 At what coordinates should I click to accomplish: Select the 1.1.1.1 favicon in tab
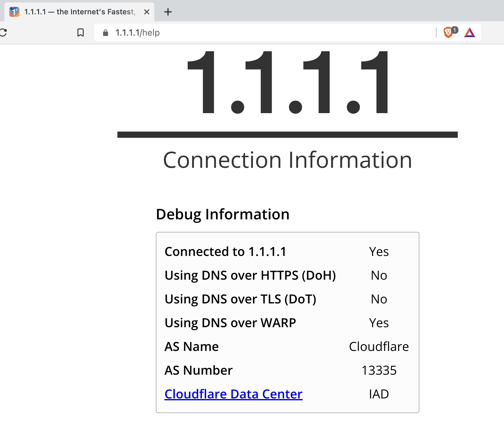(x=14, y=12)
